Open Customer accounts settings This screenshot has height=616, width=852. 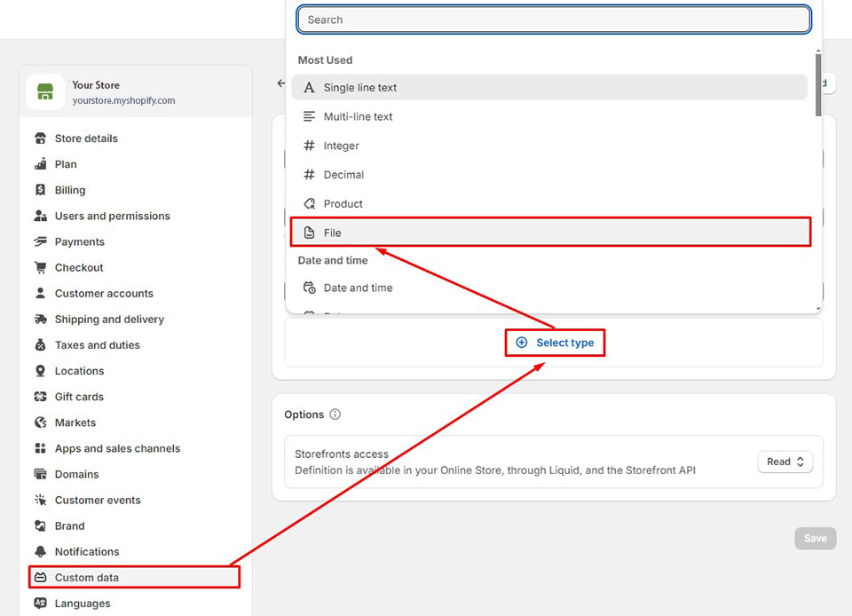(x=104, y=293)
